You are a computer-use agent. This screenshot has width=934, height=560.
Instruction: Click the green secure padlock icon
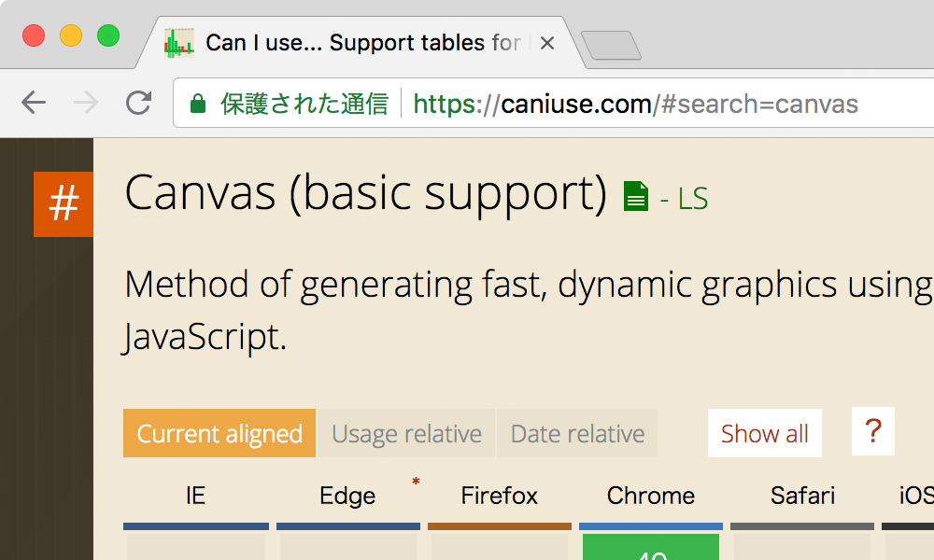pyautogui.click(x=198, y=104)
